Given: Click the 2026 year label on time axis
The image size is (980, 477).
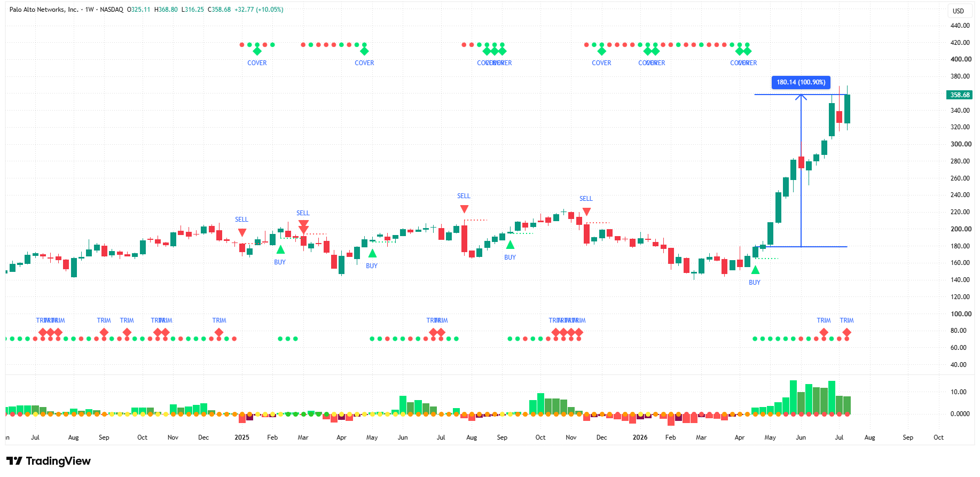Looking at the screenshot, I should [640, 437].
